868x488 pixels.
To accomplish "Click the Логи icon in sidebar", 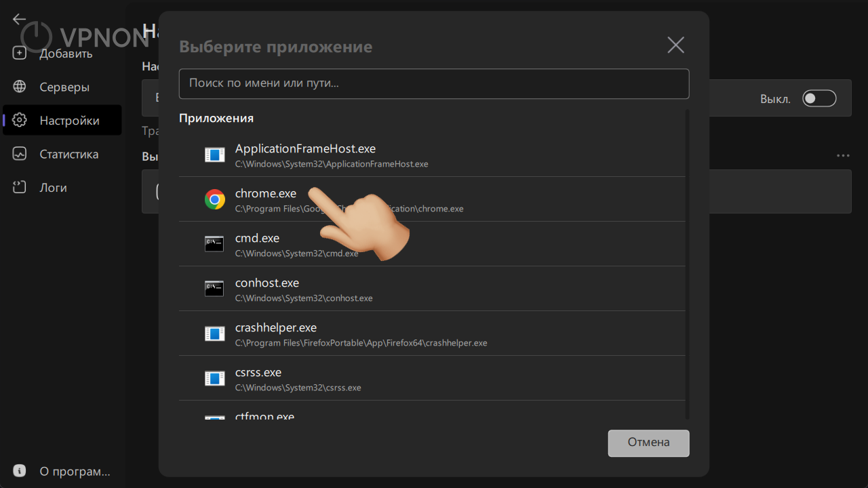I will click(x=20, y=187).
